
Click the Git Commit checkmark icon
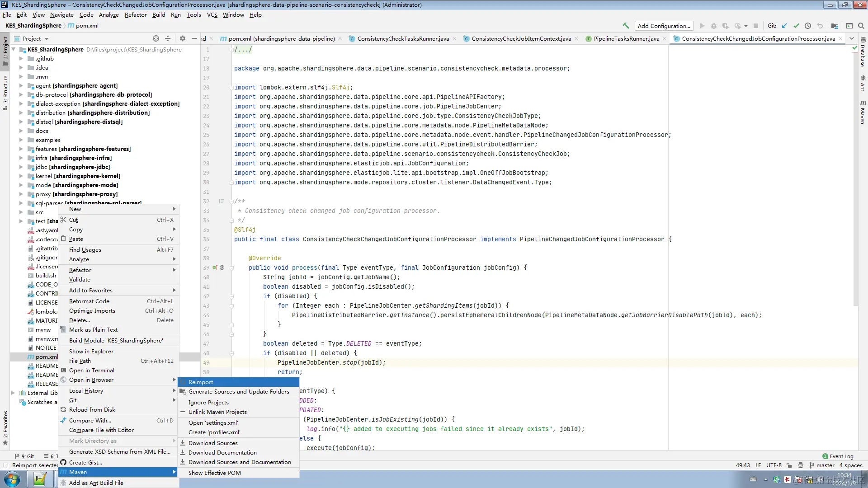click(796, 26)
